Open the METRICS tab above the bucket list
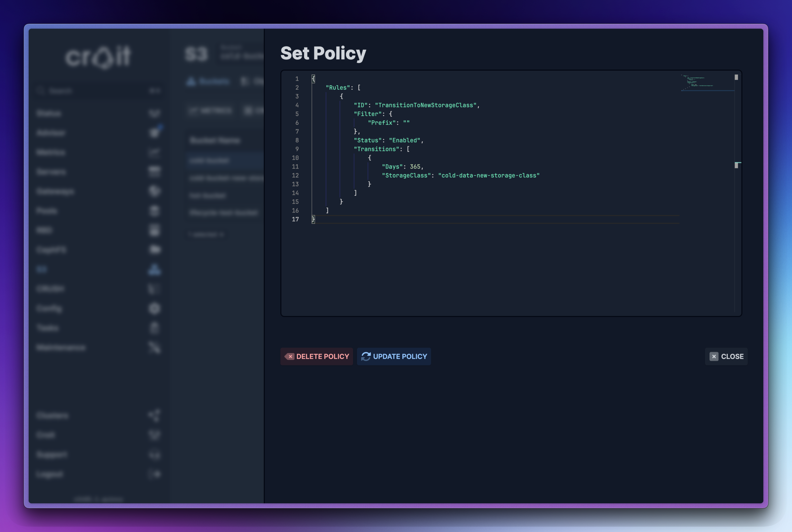Image resolution: width=792 pixels, height=532 pixels. pyautogui.click(x=210, y=110)
